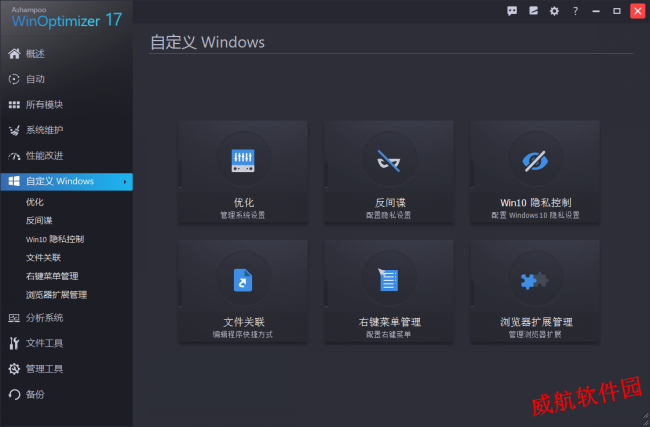Choose 优化 sub-item in sidebar

[x=34, y=202]
